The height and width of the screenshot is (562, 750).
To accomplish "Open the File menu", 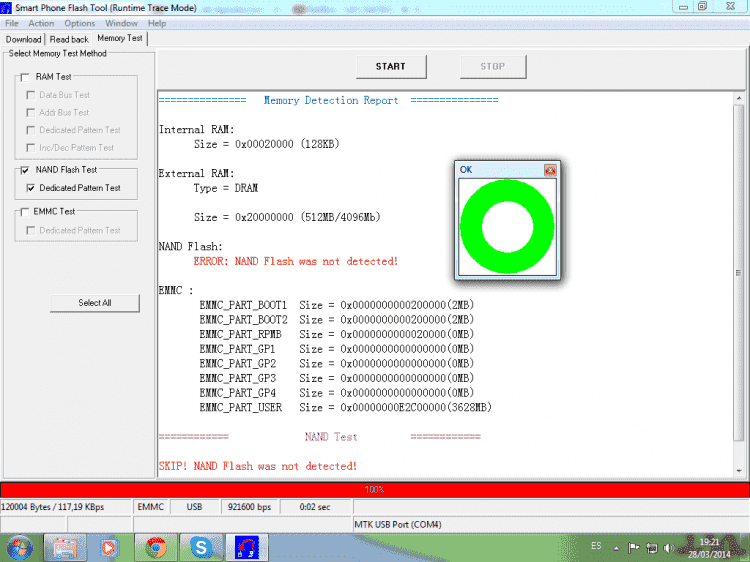I will point(11,23).
